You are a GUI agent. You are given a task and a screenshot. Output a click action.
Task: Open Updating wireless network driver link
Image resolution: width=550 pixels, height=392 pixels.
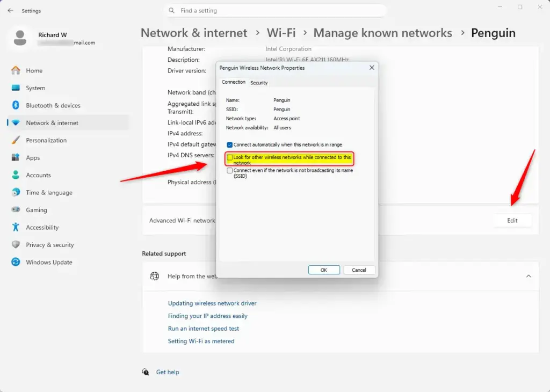(x=212, y=303)
